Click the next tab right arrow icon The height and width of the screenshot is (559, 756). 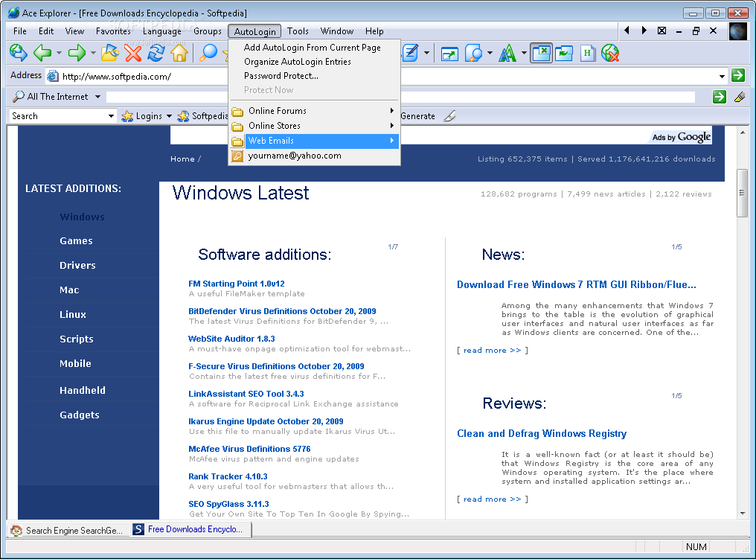pyautogui.click(x=644, y=31)
